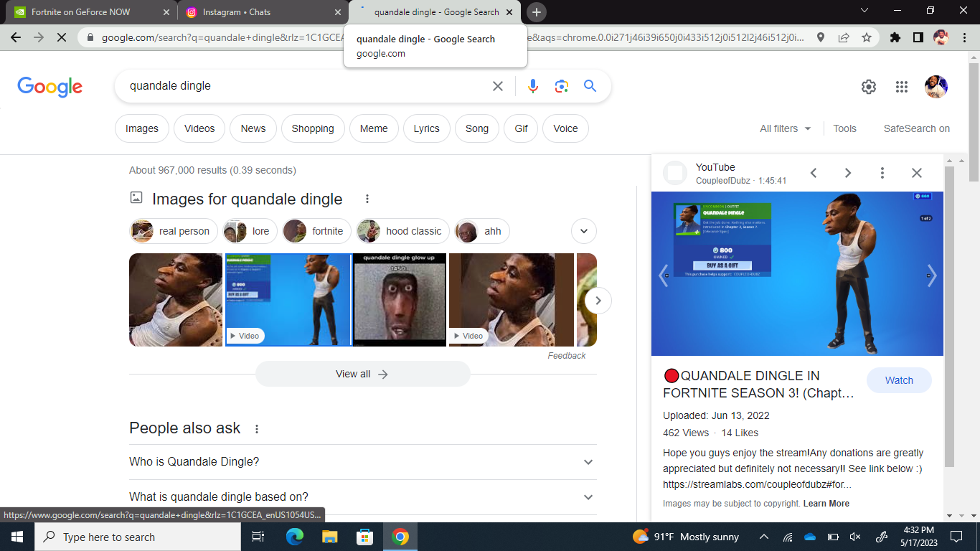This screenshot has width=980, height=551.
Task: Open Chrome side panel
Action: pyautogui.click(x=918, y=37)
